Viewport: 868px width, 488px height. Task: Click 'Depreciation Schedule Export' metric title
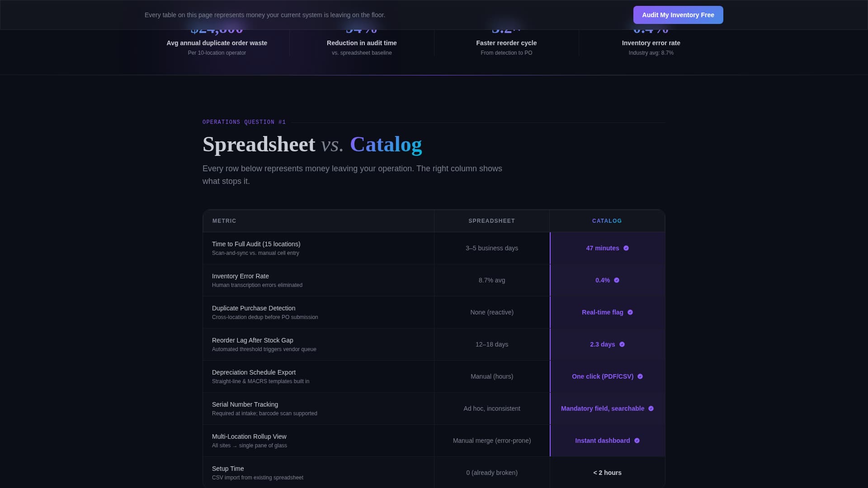tap(254, 372)
